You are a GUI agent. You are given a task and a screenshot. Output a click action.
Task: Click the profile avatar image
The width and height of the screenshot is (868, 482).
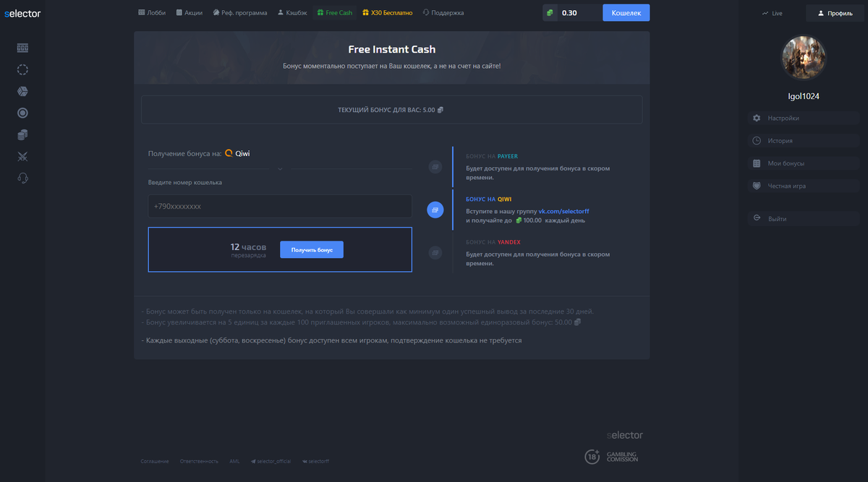pos(804,59)
